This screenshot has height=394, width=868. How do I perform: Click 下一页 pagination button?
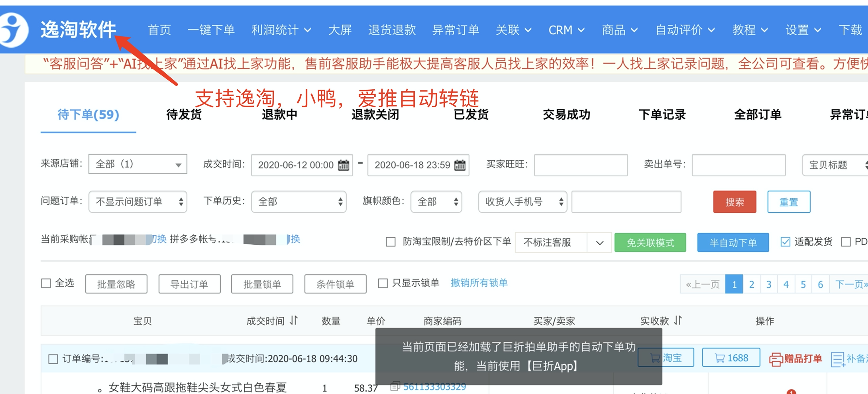pos(849,284)
